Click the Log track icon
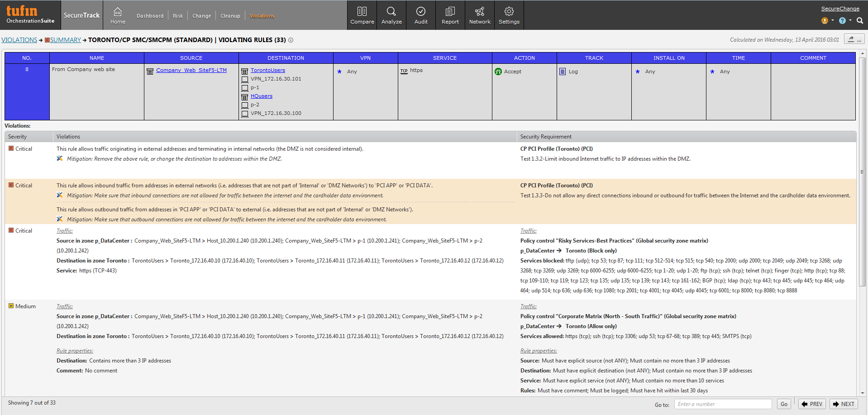The height and width of the screenshot is (415, 868). tap(563, 72)
